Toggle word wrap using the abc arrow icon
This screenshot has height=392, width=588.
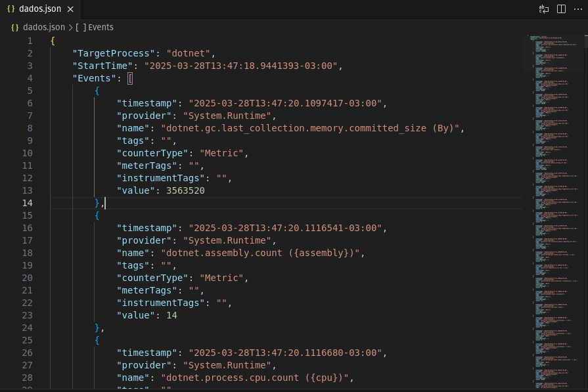pyautogui.click(x=544, y=9)
